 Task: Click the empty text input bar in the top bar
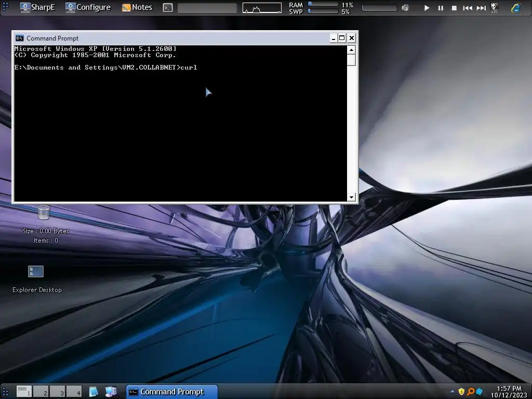207,8
